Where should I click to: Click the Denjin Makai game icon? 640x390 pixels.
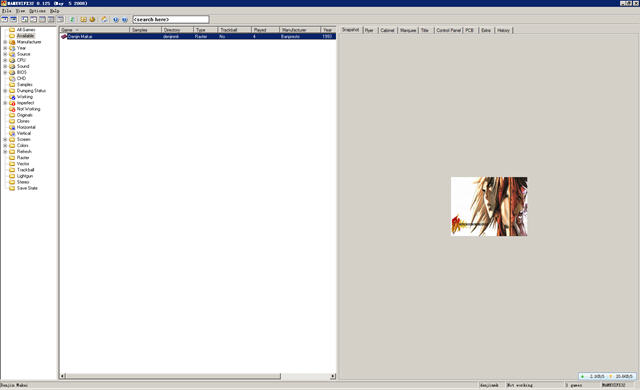[x=64, y=36]
